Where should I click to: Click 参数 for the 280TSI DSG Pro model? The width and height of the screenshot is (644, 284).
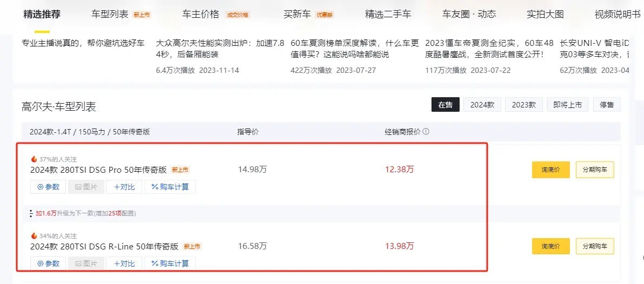pyautogui.click(x=48, y=187)
